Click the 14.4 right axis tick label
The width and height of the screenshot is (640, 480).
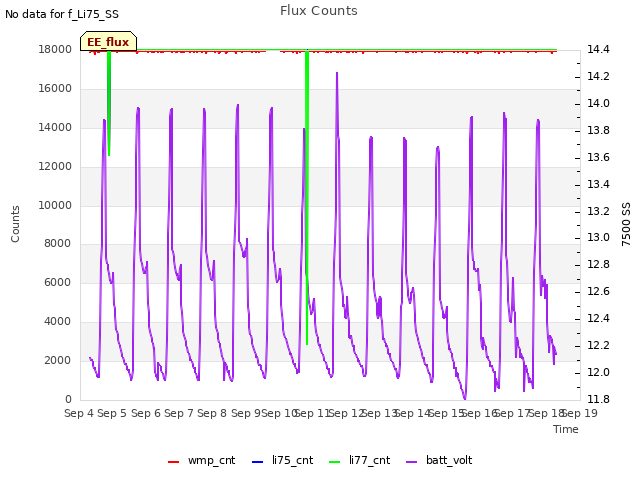click(x=598, y=49)
